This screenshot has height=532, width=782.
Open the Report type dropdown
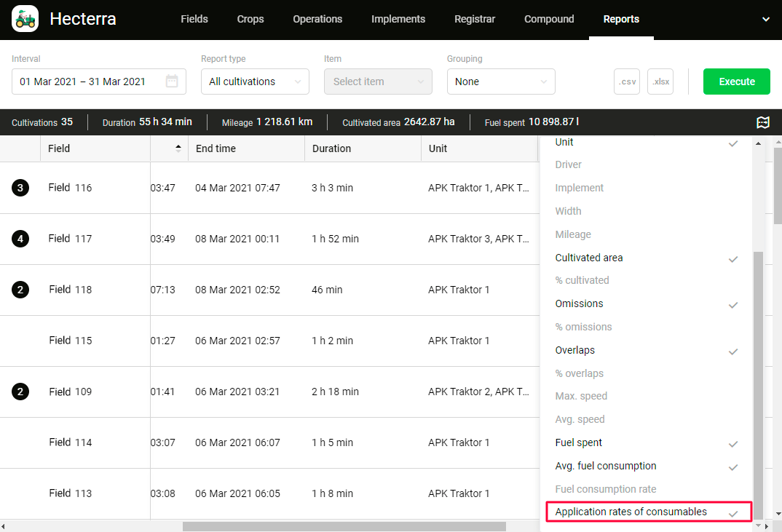255,82
